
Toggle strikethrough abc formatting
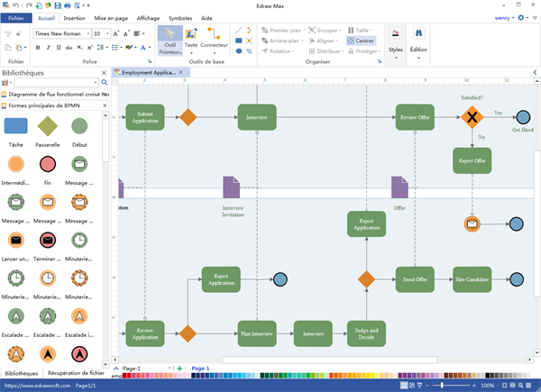[x=69, y=48]
